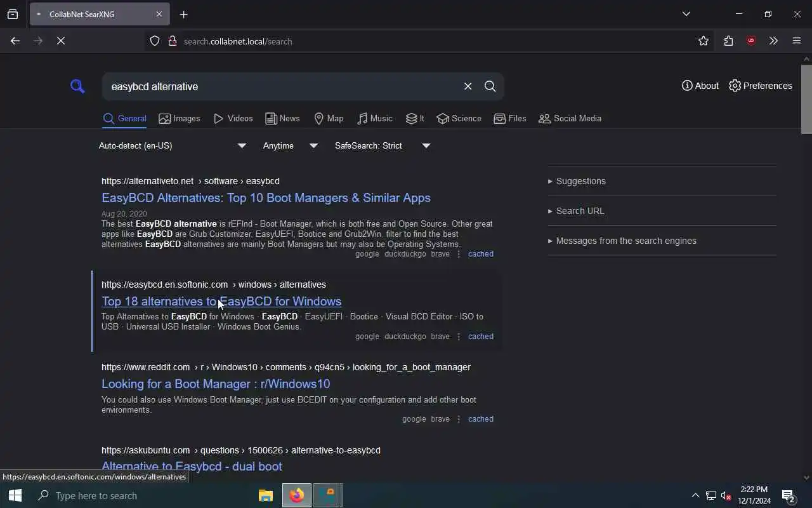
Task: Open a new browser tab
Action: pyautogui.click(x=184, y=14)
